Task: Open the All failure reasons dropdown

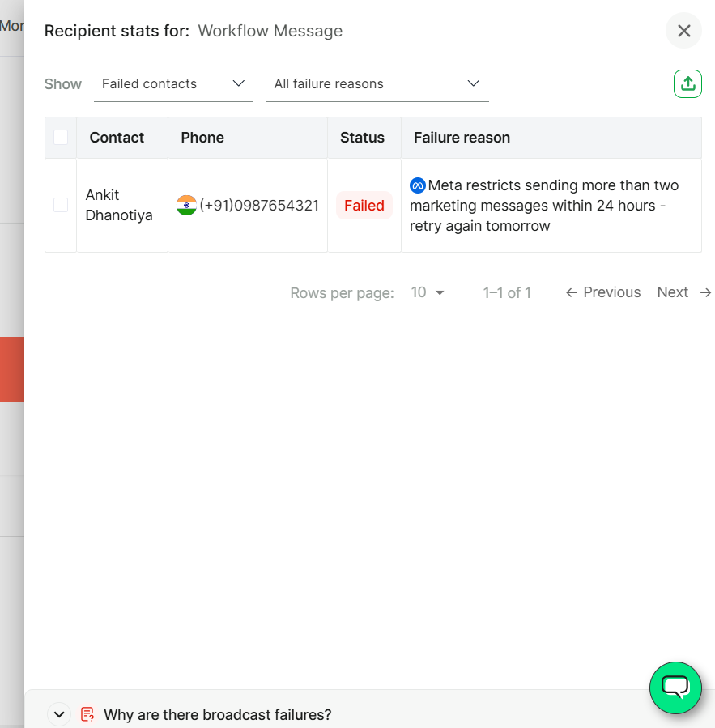Action: pos(377,84)
